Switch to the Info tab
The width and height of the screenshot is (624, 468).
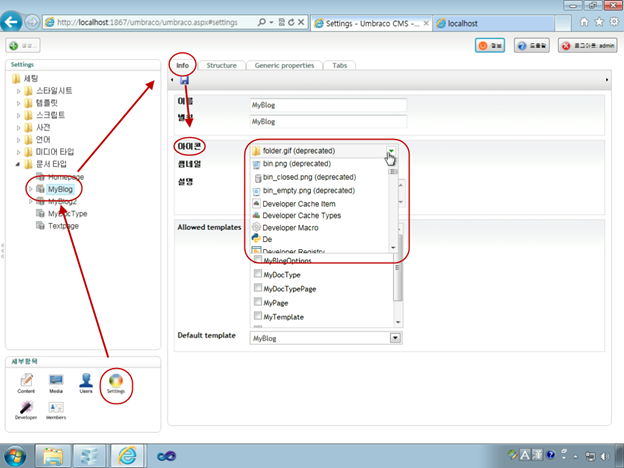183,65
